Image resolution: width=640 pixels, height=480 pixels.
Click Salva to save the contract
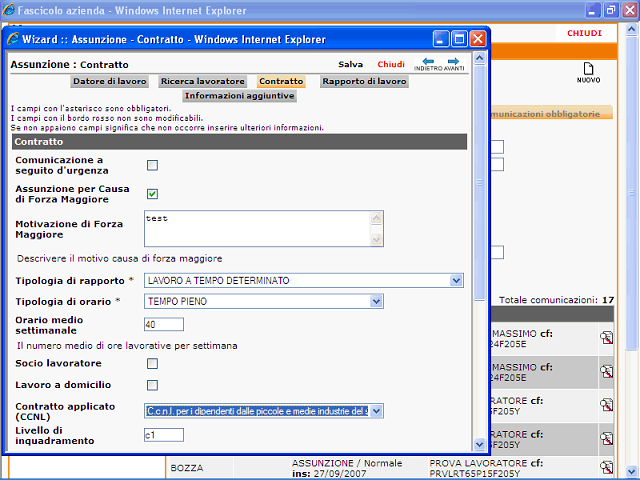tap(350, 64)
